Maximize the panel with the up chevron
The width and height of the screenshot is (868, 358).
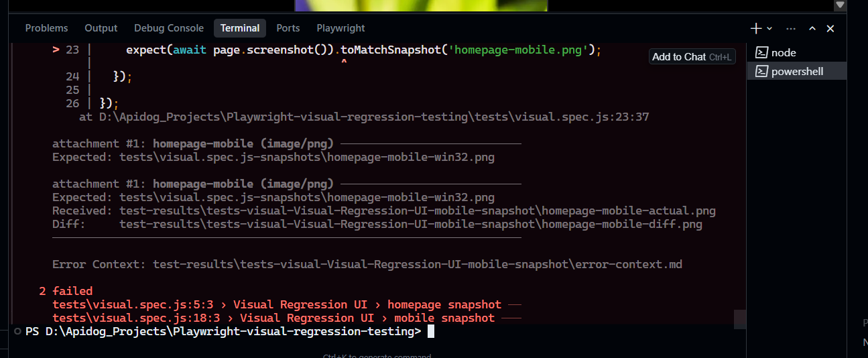[x=812, y=28]
